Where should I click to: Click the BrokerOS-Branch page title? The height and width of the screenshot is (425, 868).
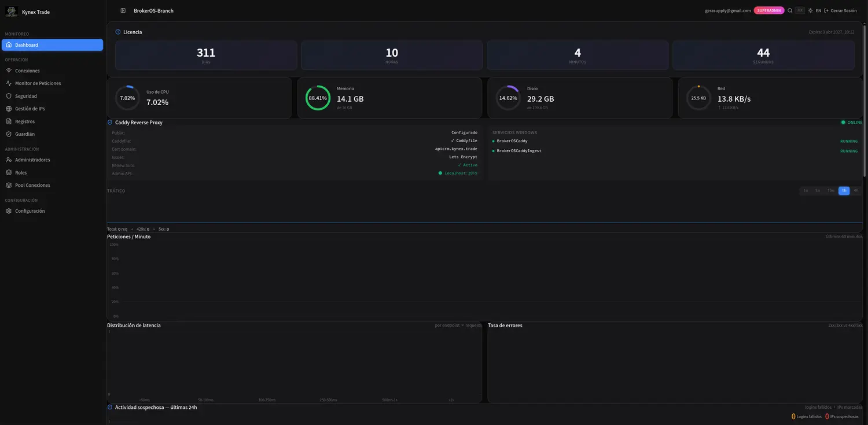(153, 10)
